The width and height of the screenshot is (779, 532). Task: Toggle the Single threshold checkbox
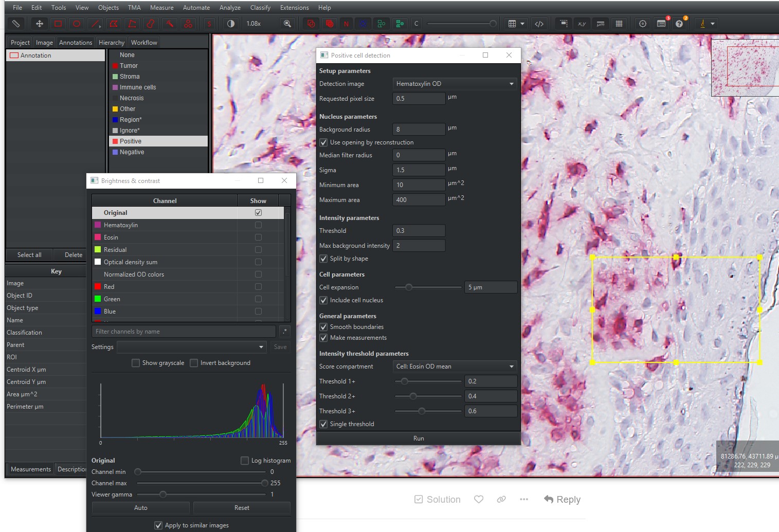[x=323, y=424]
